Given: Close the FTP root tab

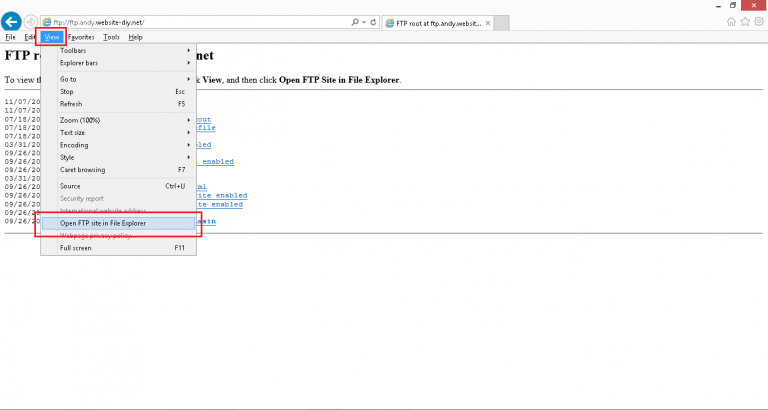Looking at the screenshot, I should (488, 23).
